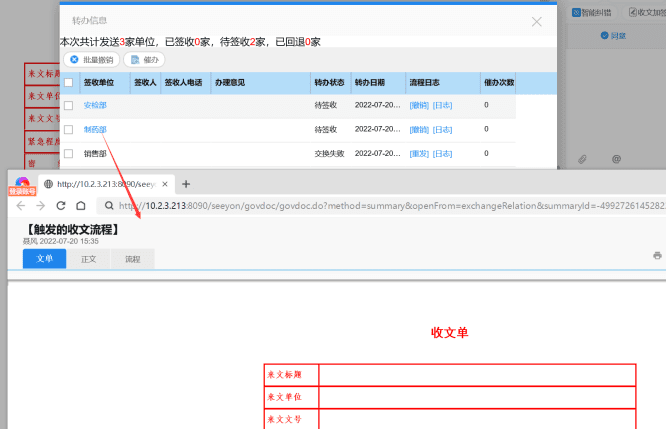Check the 销售部 row checkbox

pos(68,154)
